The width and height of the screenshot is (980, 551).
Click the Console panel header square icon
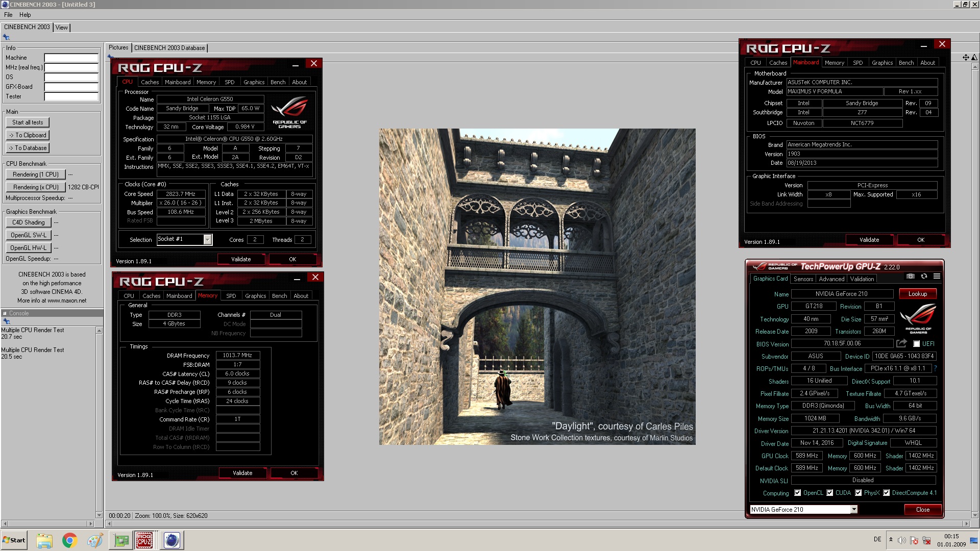click(5, 313)
